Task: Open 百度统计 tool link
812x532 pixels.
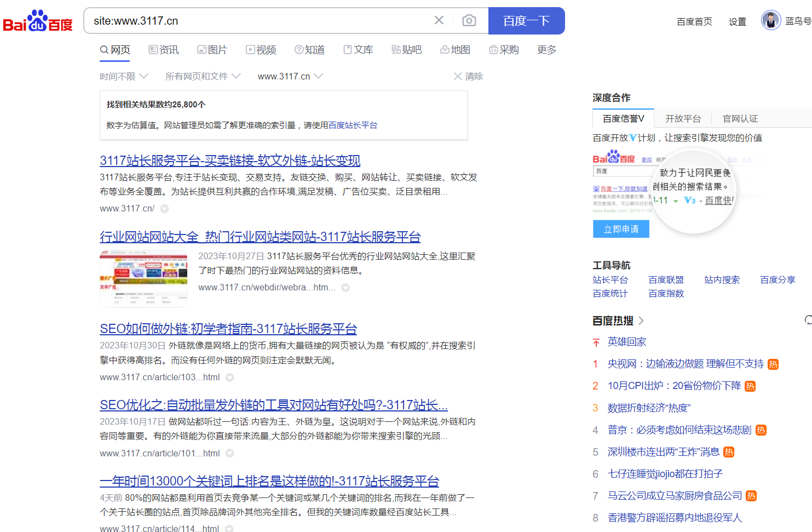Action: point(610,294)
